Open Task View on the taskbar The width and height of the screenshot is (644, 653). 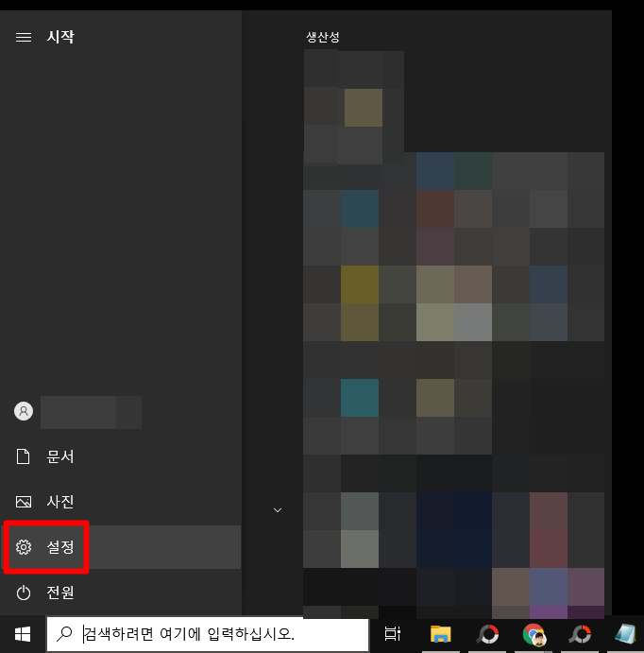pyautogui.click(x=392, y=634)
